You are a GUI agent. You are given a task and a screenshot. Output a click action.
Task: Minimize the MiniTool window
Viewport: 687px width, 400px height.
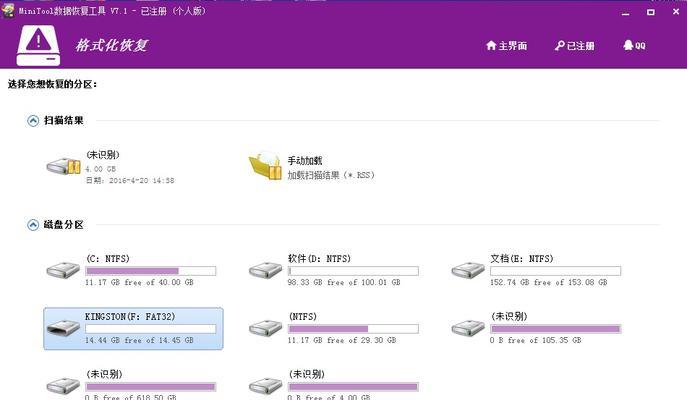pos(626,12)
